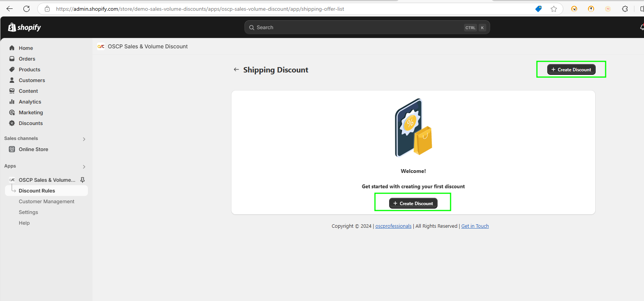644x301 pixels.
Task: Open browser extensions puzzle icon
Action: [x=625, y=9]
